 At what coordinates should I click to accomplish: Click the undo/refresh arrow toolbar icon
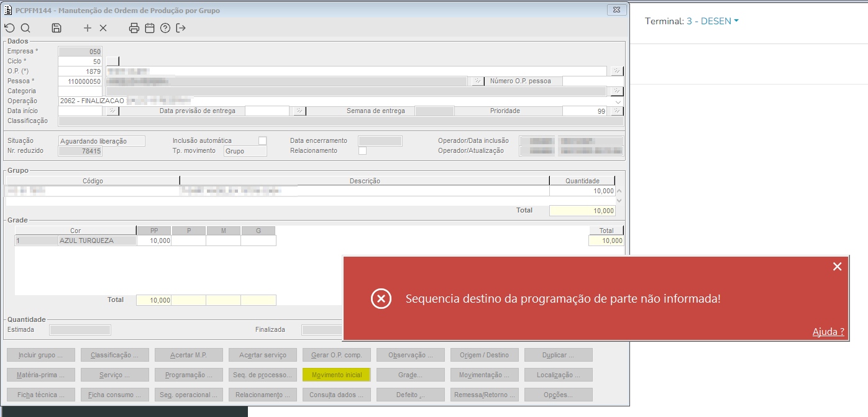(9, 28)
